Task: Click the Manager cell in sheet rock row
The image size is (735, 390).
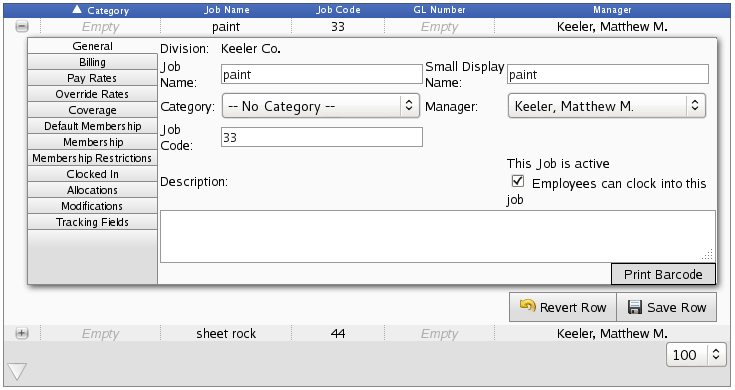Action: [x=612, y=333]
